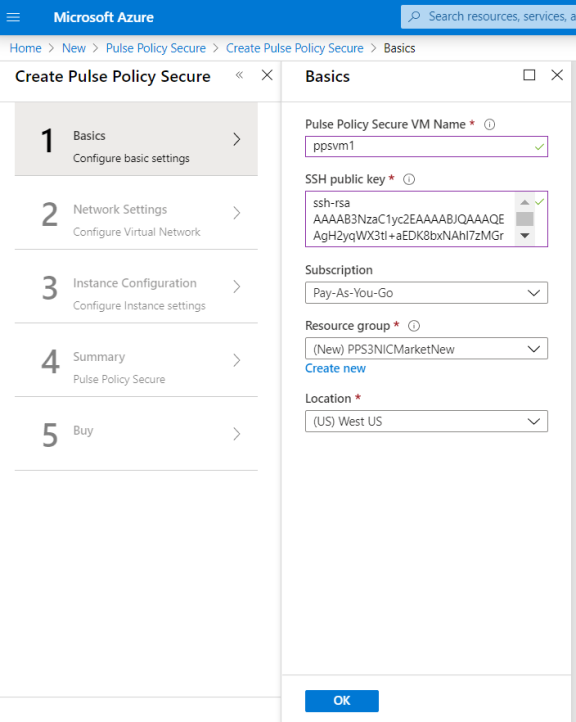
Task: Go to Home breadcrumb
Action: tap(25, 48)
